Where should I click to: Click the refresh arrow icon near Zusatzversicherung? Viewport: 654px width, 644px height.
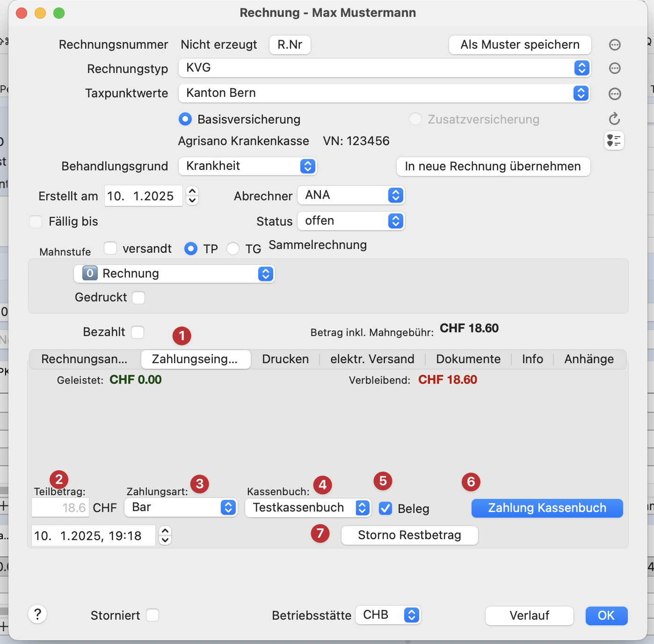(615, 119)
